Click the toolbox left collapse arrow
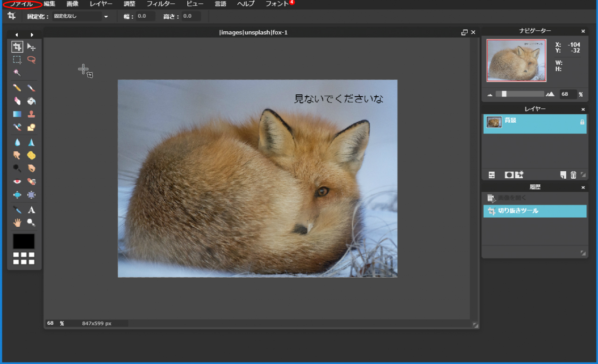The width and height of the screenshot is (598, 364). (x=17, y=35)
